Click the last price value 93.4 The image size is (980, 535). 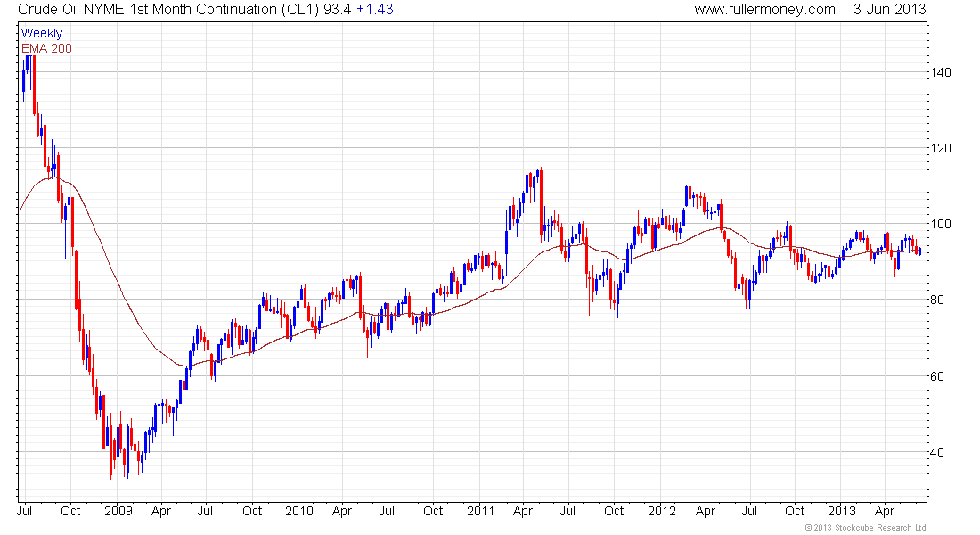tap(338, 10)
